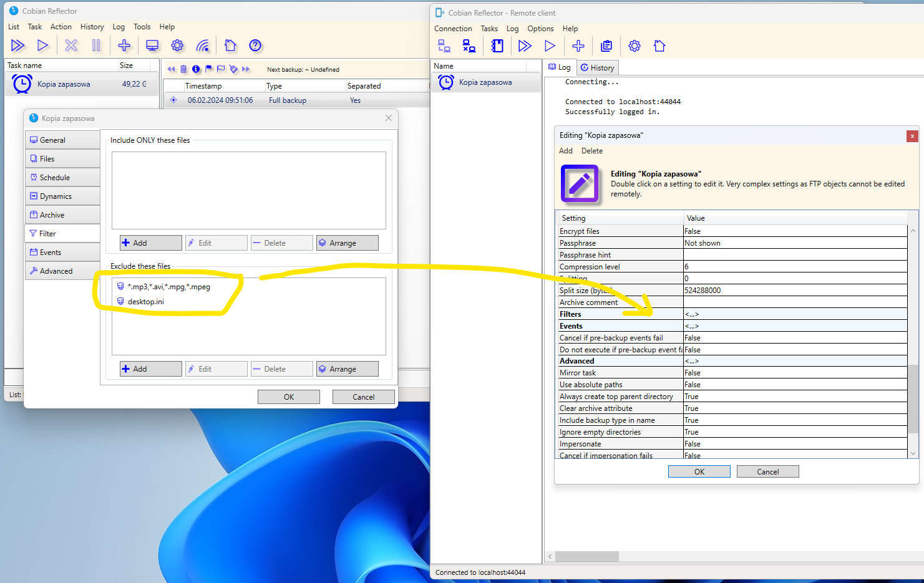Click Cancel in Editing Kopia zapasowa panel
The width and height of the screenshot is (924, 583).
tap(768, 471)
